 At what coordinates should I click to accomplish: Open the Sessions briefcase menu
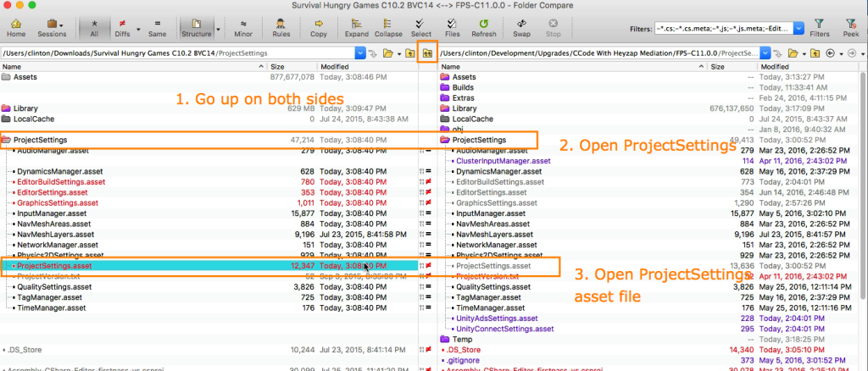click(x=51, y=28)
